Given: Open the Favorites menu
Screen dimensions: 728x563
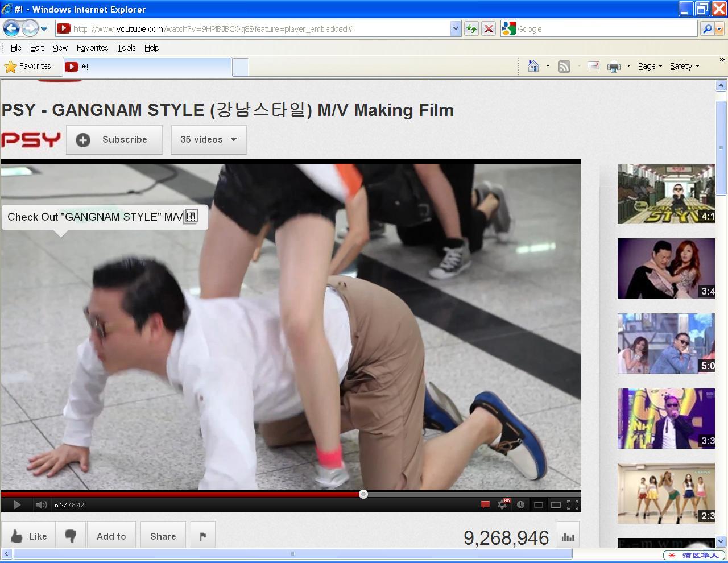Looking at the screenshot, I should point(92,48).
